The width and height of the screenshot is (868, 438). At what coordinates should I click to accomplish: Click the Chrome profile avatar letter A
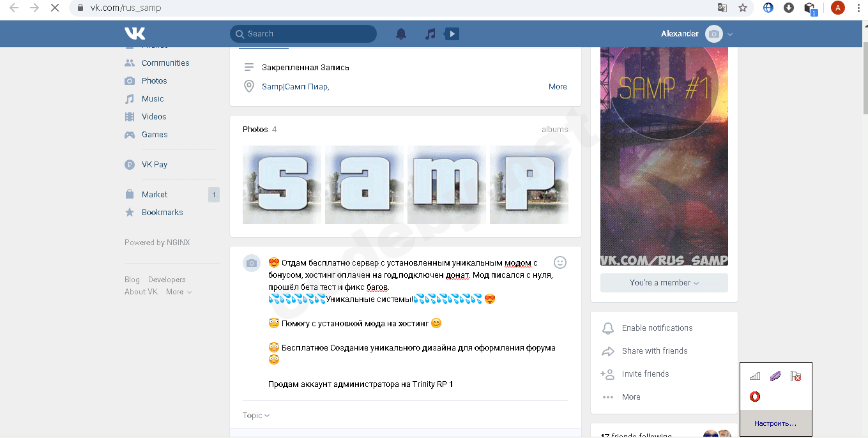838,8
